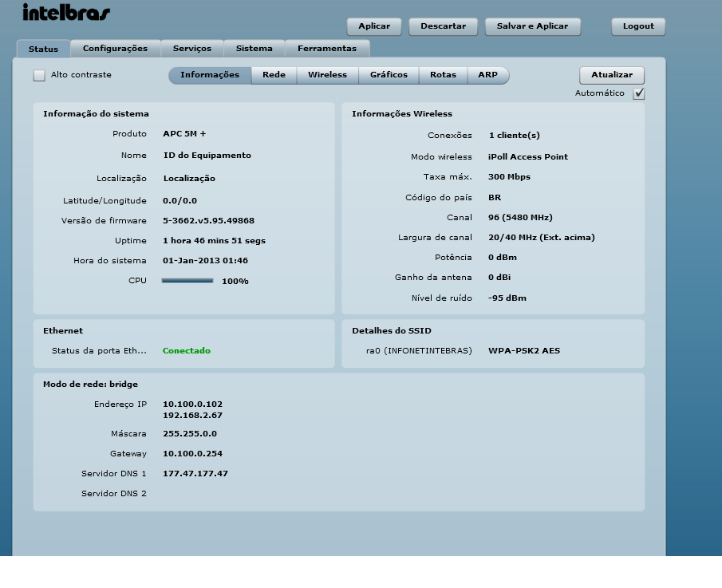Click the Aplicar button
The width and height of the screenshot is (722, 588).
tap(374, 26)
